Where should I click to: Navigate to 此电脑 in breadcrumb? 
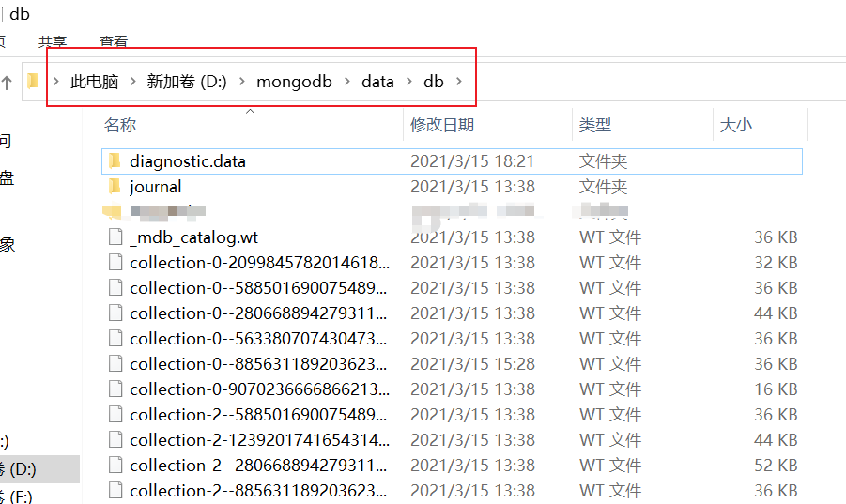pos(95,82)
